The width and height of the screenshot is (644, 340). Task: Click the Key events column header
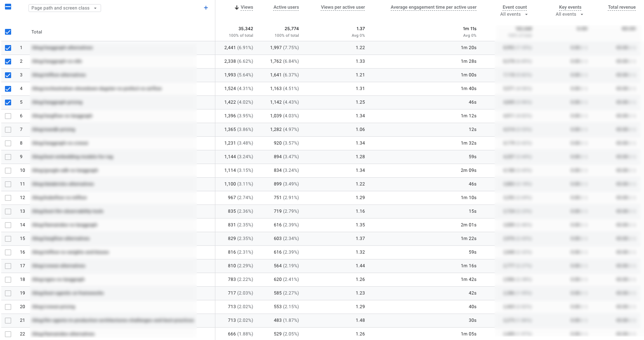(570, 7)
